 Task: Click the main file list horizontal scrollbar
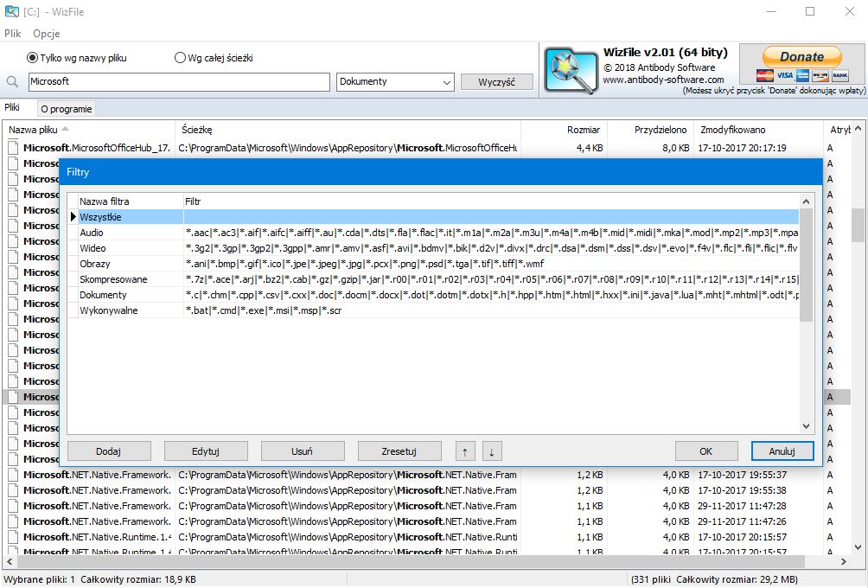(425, 561)
